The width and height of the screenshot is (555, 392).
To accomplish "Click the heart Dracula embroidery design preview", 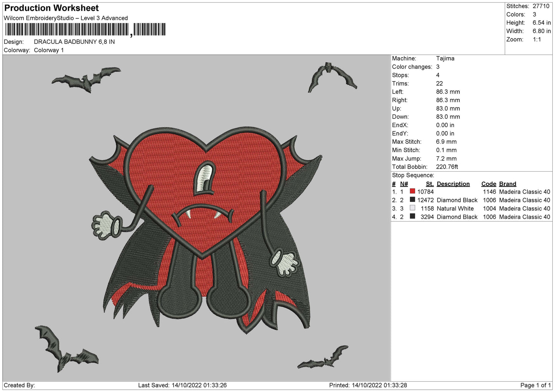I will click(x=206, y=230).
